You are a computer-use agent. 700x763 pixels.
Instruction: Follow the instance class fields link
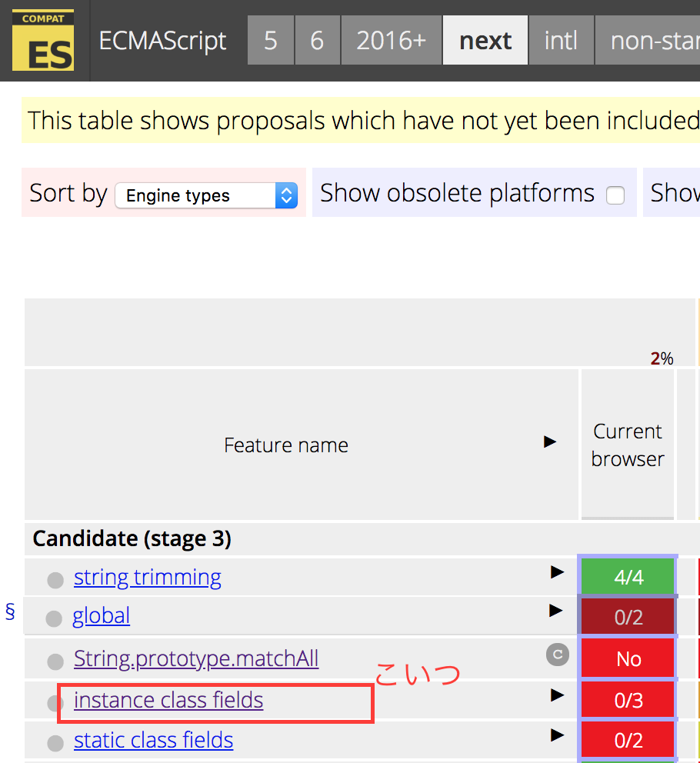(x=168, y=700)
